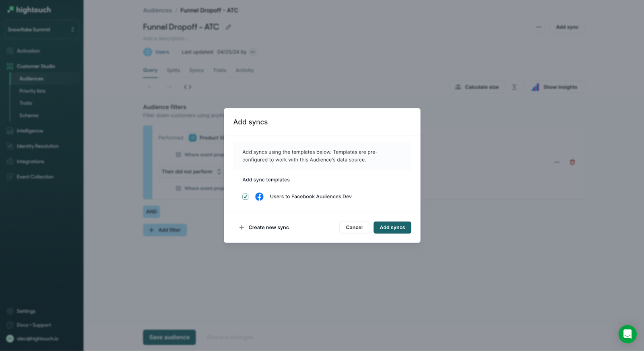Click the Audiences breadcrumb link
This screenshot has height=351, width=644.
(x=157, y=10)
